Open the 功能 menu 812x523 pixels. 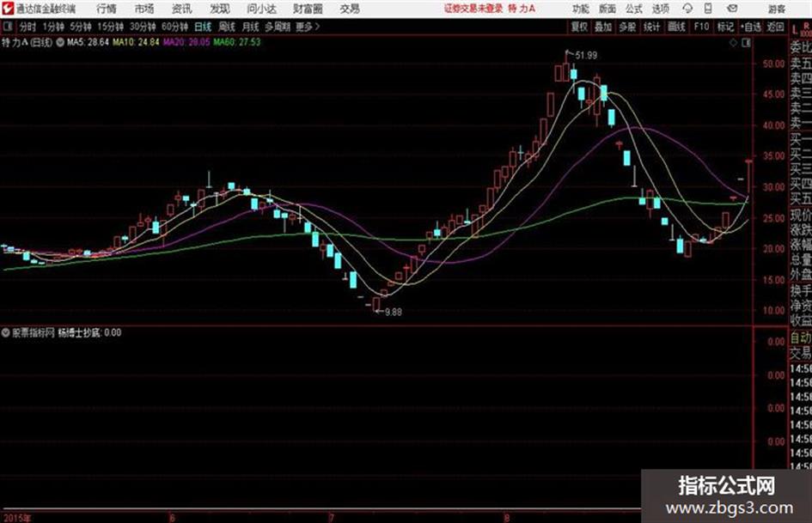[581, 9]
